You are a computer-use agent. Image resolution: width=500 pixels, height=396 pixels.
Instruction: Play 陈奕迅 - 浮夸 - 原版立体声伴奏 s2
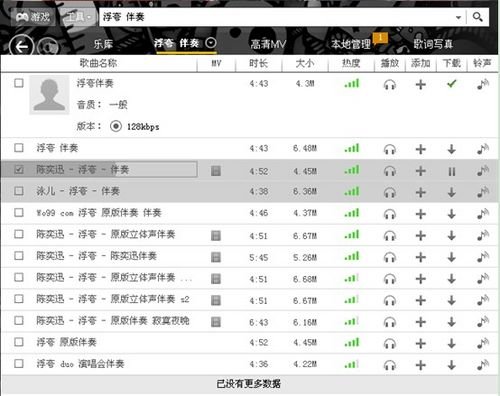[x=390, y=300]
